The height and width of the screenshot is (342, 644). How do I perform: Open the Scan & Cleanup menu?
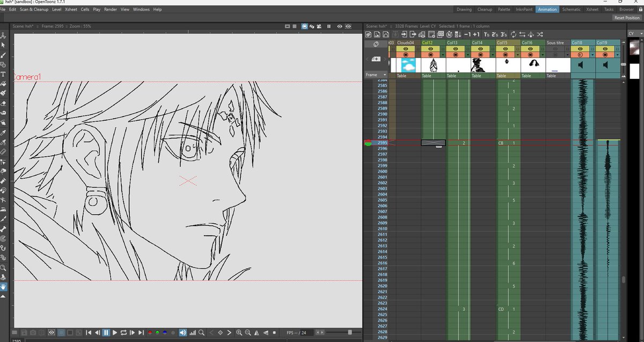(33, 9)
